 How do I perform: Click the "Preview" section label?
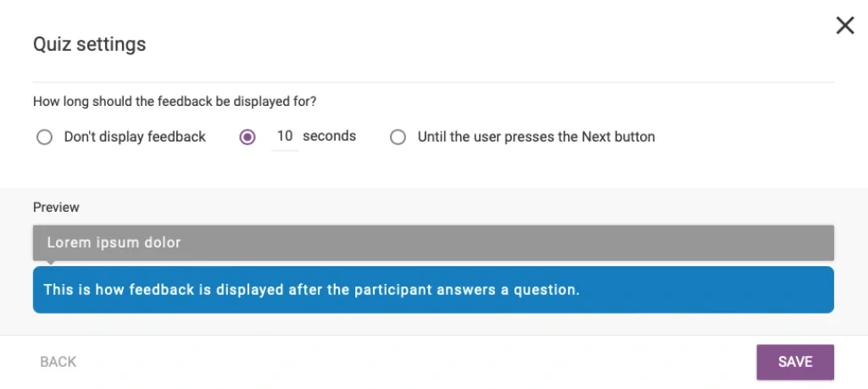(x=56, y=207)
